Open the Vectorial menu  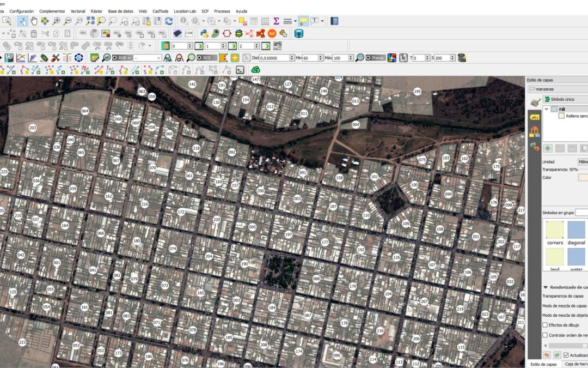(78, 11)
